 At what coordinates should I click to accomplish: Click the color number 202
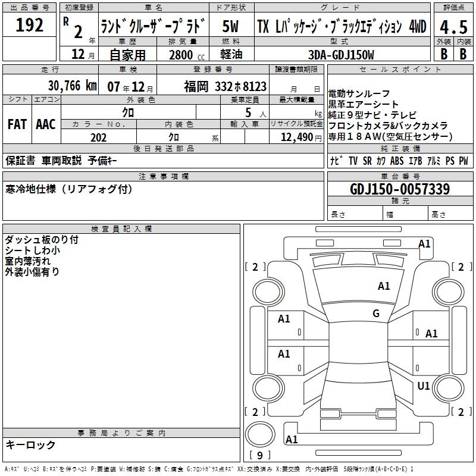point(98,137)
